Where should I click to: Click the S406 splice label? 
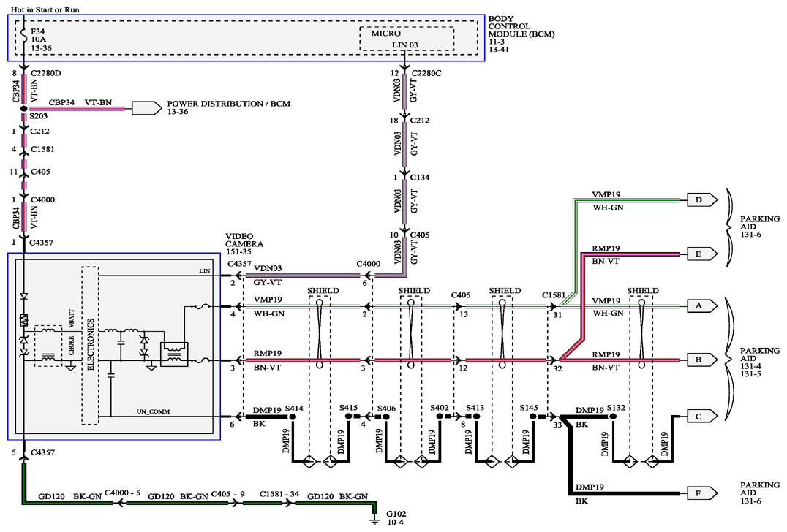click(x=386, y=408)
